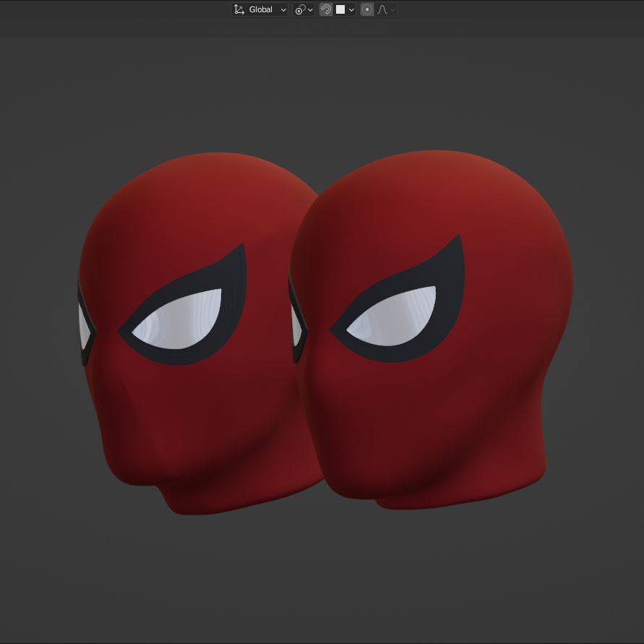Toggle the magnet snap button
Viewport: 644px width, 644px height.
point(326,9)
